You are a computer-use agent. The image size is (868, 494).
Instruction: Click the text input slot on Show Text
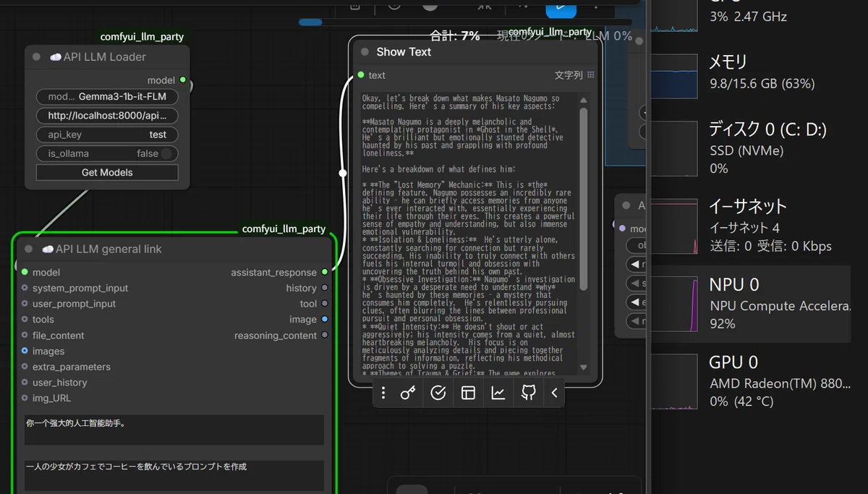(360, 74)
